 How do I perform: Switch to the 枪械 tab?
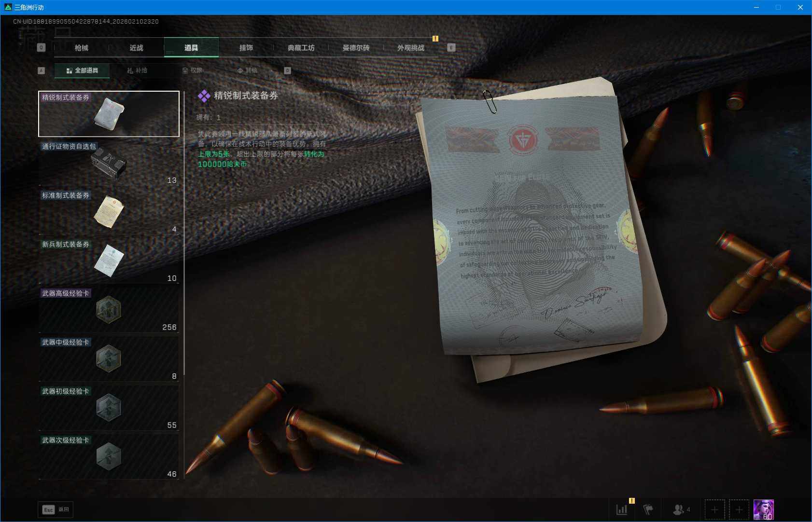(x=80, y=48)
